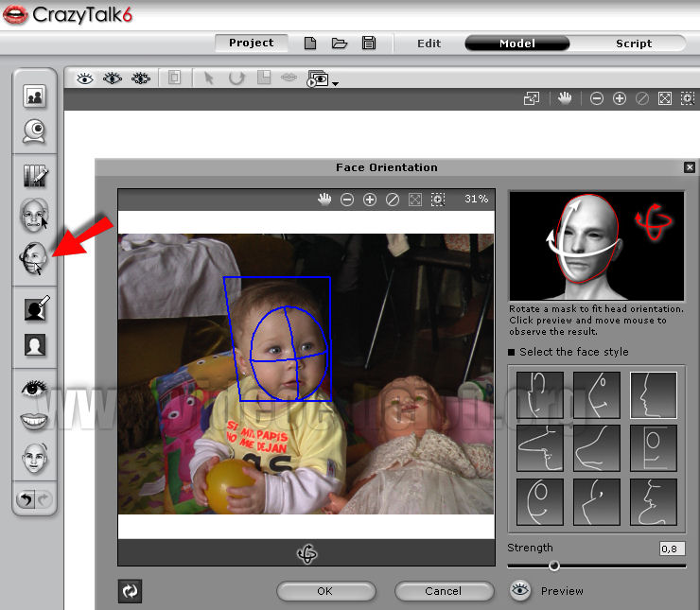Open the webcam capture tool

pos(35,131)
